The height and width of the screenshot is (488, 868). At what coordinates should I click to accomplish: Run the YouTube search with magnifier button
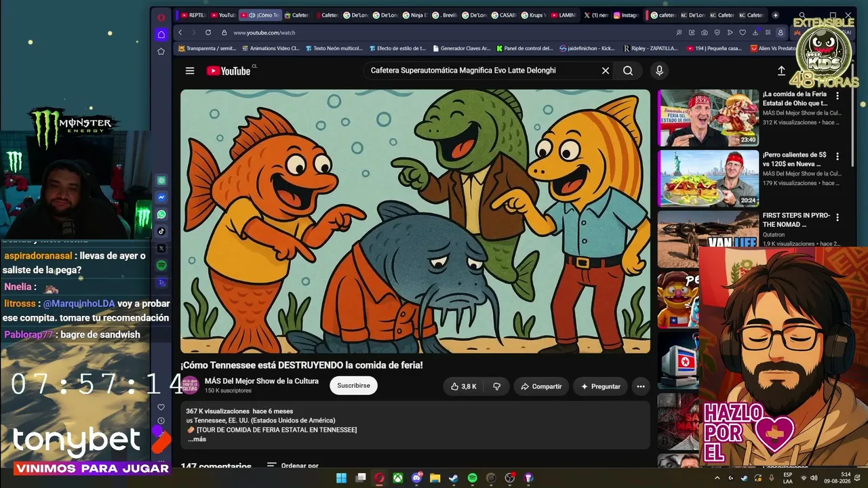tap(628, 70)
